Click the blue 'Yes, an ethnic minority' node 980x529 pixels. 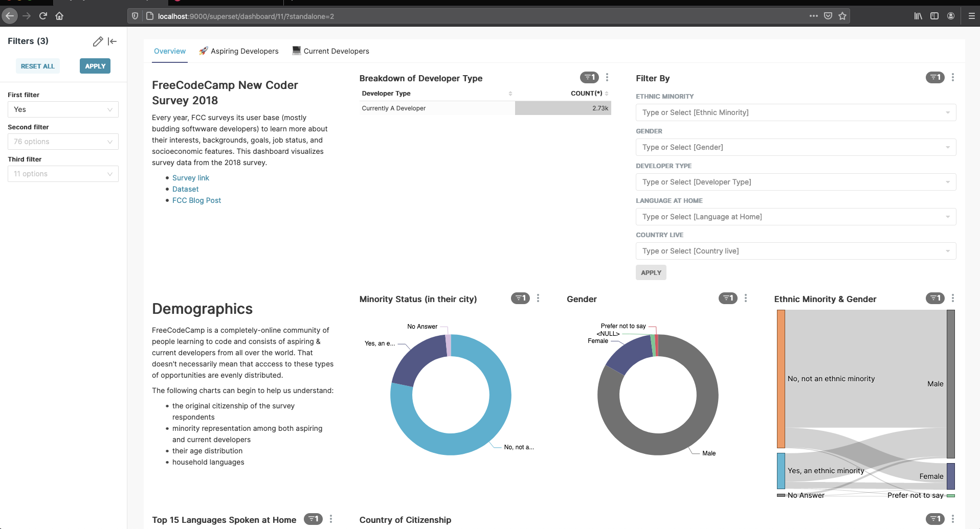click(781, 471)
